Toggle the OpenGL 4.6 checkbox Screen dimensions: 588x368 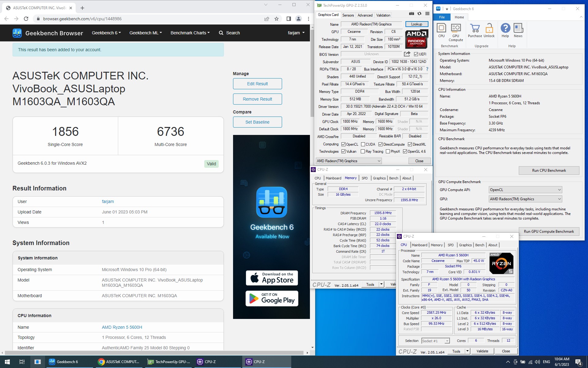[405, 151]
